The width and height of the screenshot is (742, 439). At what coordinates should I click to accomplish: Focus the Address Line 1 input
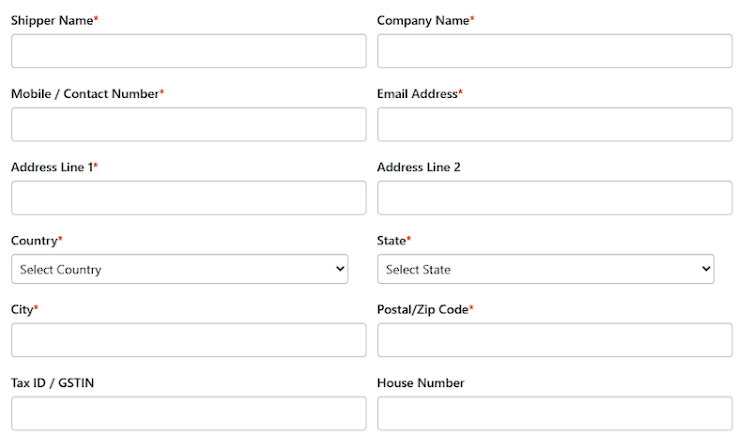click(x=188, y=198)
